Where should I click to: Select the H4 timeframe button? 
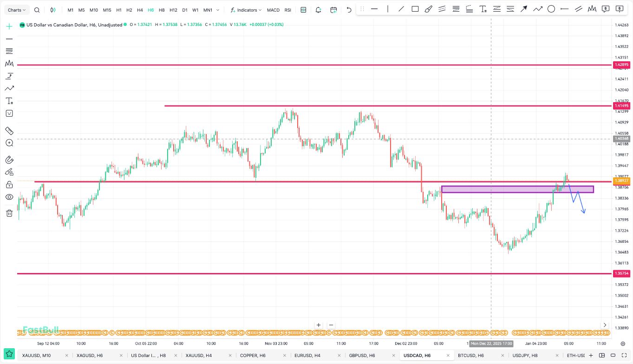click(x=140, y=10)
